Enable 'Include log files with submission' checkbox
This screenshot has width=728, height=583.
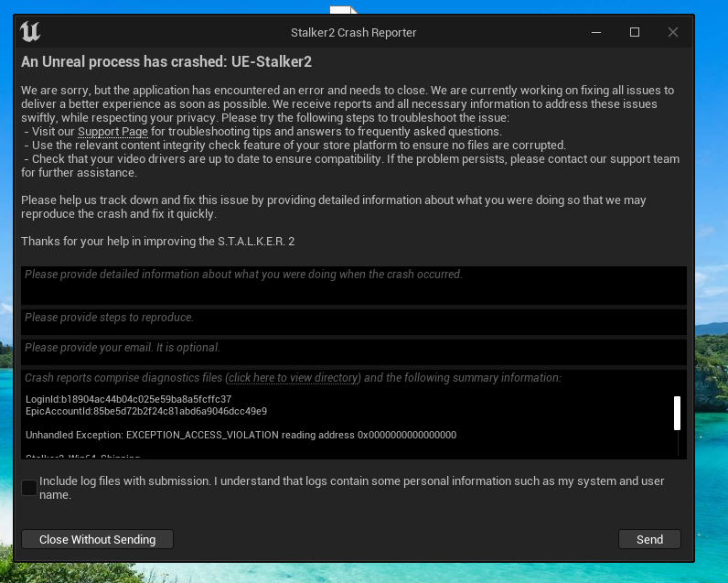[29, 488]
